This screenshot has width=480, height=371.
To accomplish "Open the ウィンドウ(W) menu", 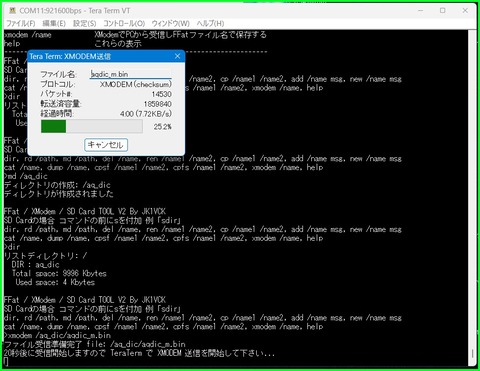I will coord(171,23).
